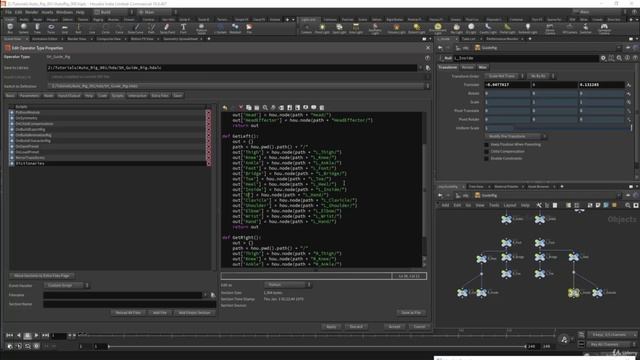
Task: Select the Torus shelf tool
Action: pos(51,28)
